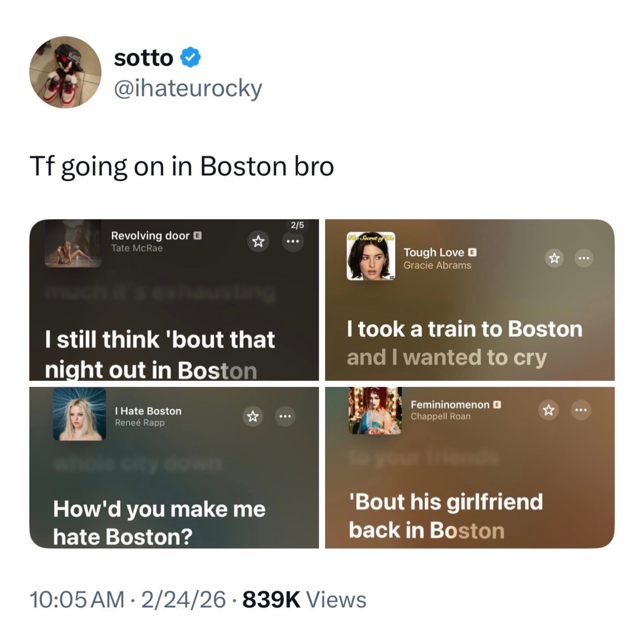The height and width of the screenshot is (644, 644).
Task: Tap the Tate McRae album cover
Action: coord(73,244)
